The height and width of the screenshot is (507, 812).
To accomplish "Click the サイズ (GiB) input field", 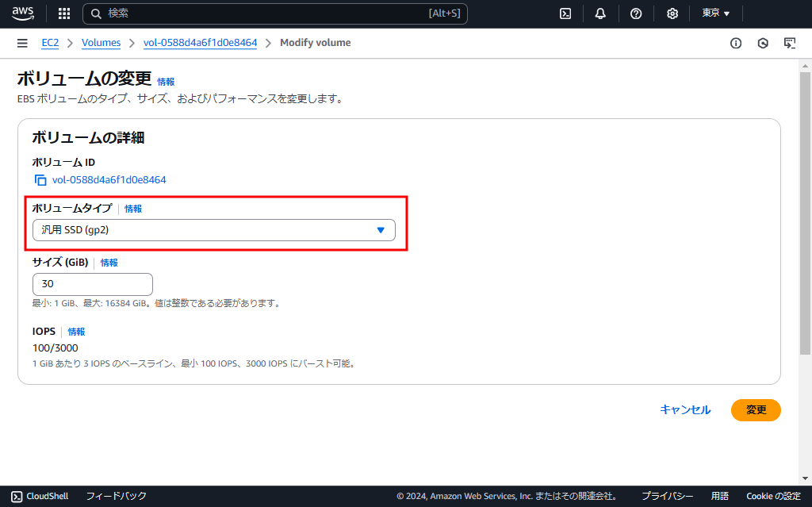I will pyautogui.click(x=93, y=284).
